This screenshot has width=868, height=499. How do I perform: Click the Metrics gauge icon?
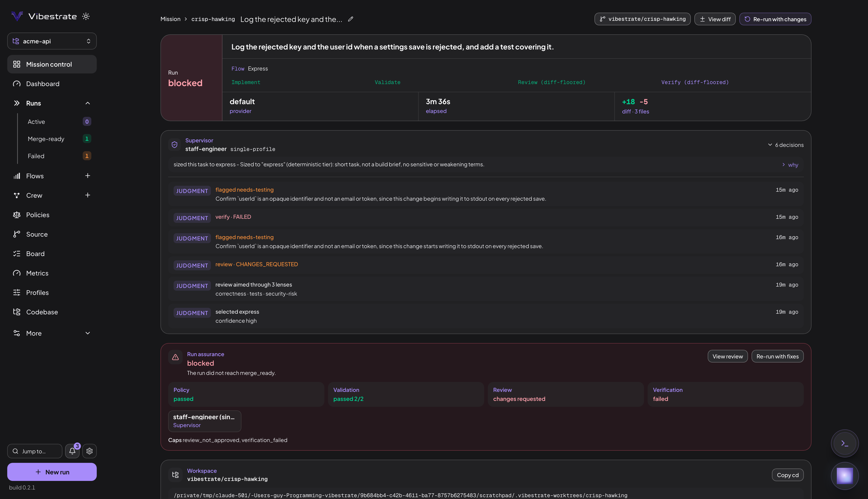[x=17, y=273]
